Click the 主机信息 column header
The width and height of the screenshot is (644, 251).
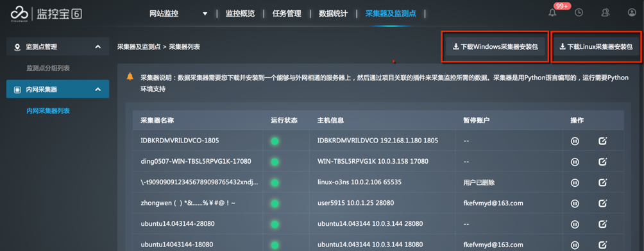[x=330, y=121]
